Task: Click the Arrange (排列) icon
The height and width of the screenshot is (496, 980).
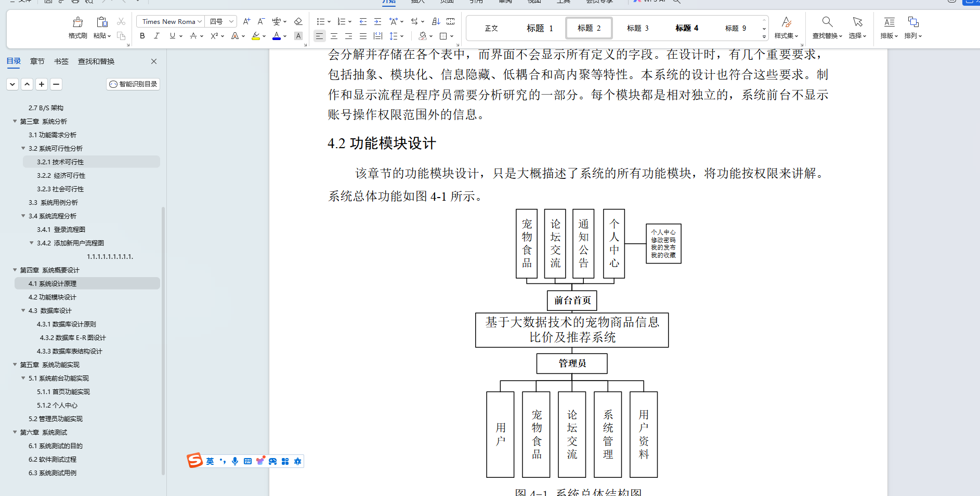Action: pos(913,22)
